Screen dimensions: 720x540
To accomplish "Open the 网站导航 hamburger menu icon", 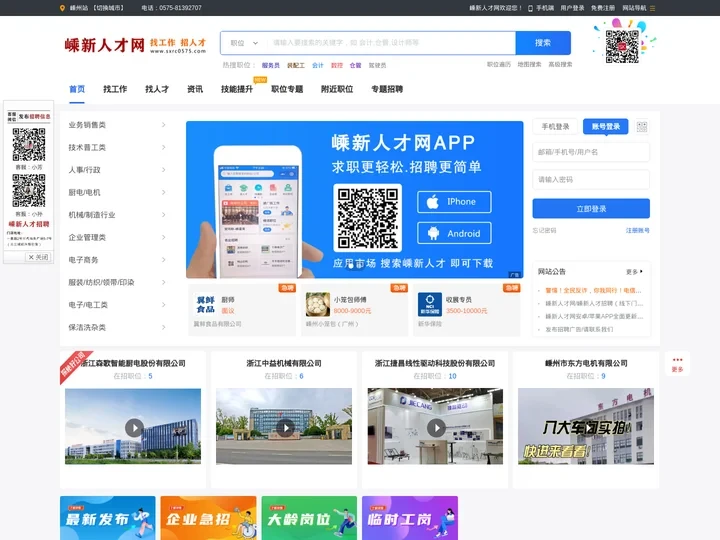I will pos(652,8).
